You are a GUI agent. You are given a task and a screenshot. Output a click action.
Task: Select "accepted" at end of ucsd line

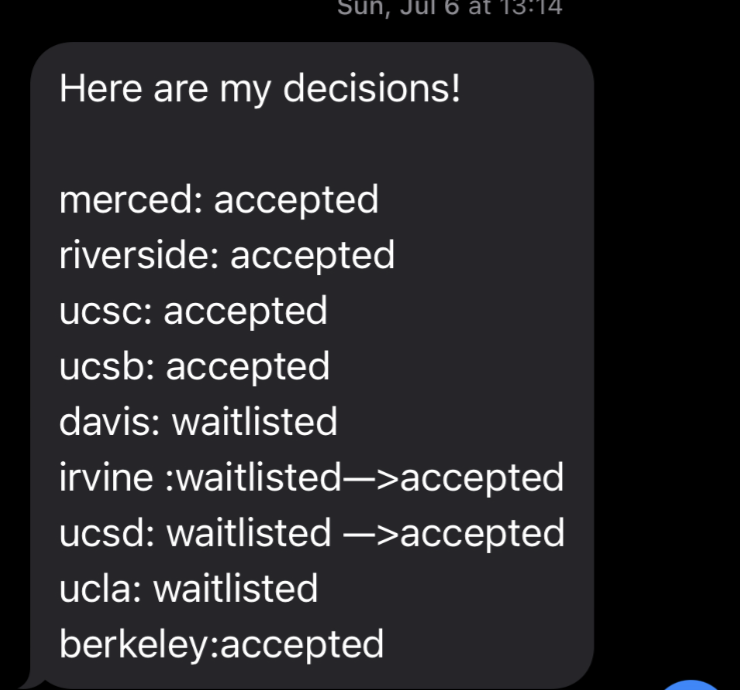pyautogui.click(x=483, y=533)
